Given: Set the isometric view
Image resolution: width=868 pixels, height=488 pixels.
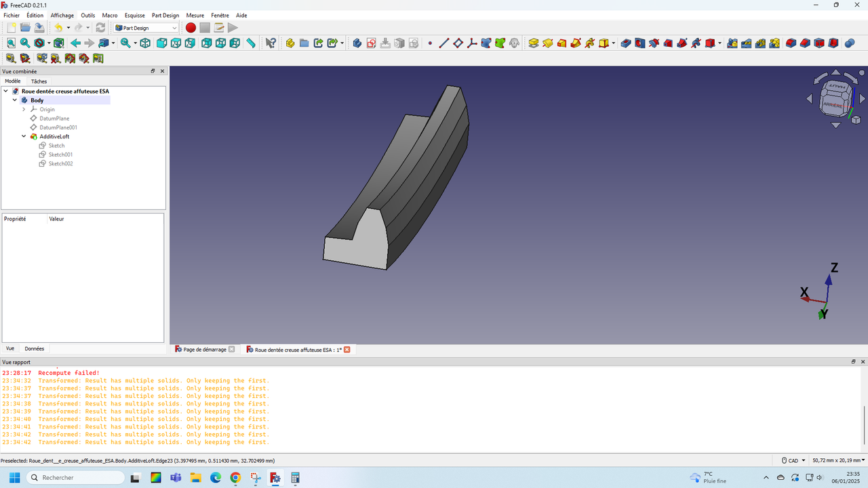Looking at the screenshot, I should [x=145, y=43].
